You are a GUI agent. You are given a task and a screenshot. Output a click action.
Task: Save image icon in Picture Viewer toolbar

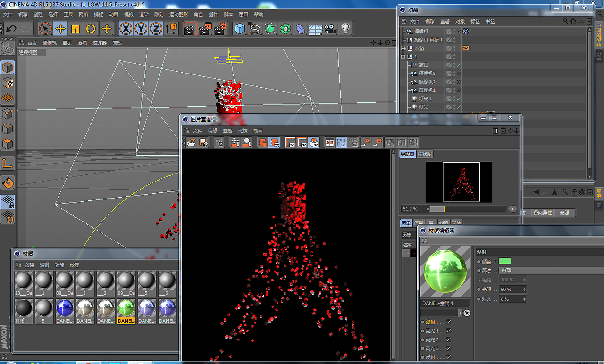click(x=204, y=142)
